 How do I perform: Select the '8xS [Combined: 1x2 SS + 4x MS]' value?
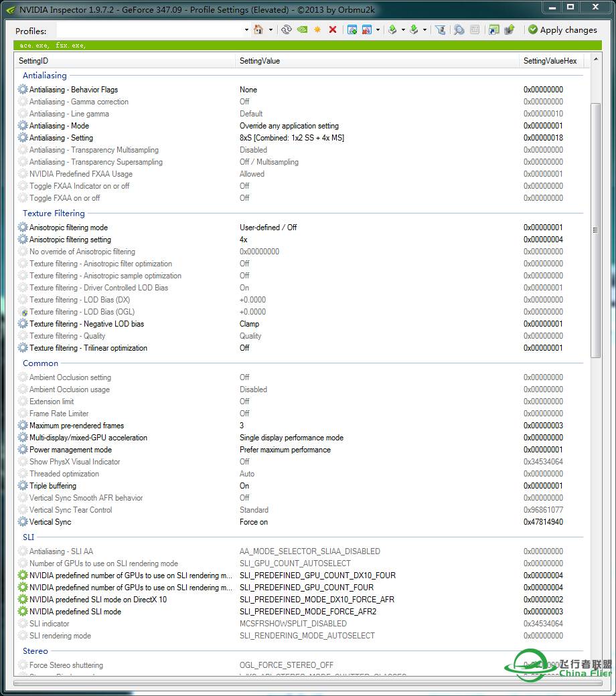[x=292, y=138]
